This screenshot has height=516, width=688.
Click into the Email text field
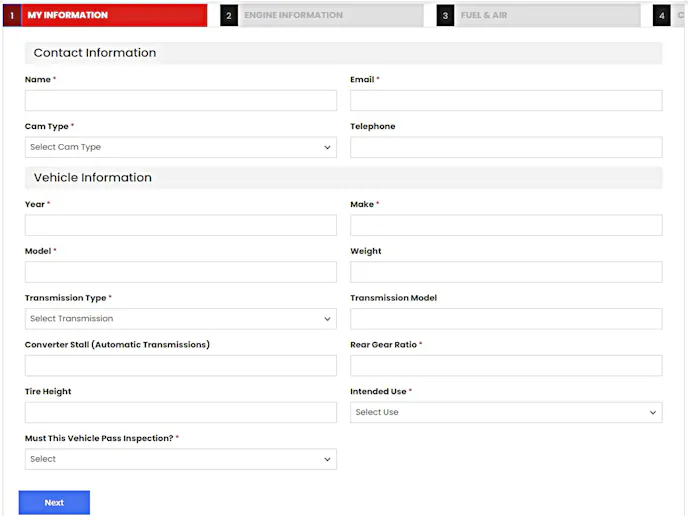click(x=506, y=100)
